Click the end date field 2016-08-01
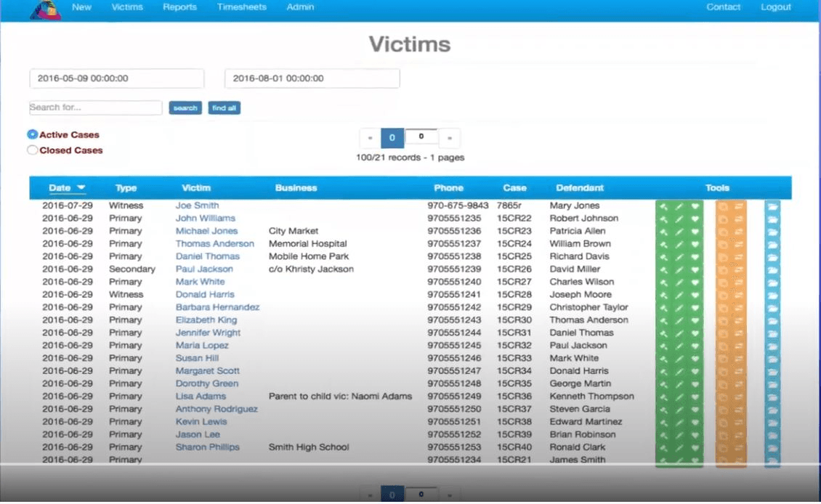The image size is (821, 504). coord(312,78)
